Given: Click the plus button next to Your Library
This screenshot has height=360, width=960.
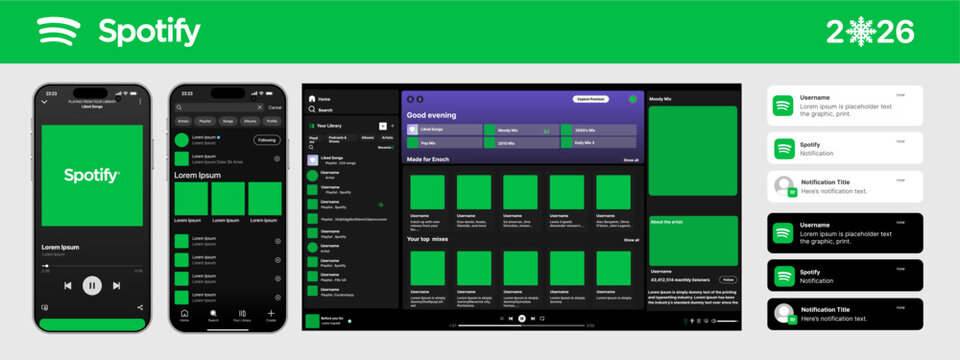Looking at the screenshot, I should click(383, 126).
